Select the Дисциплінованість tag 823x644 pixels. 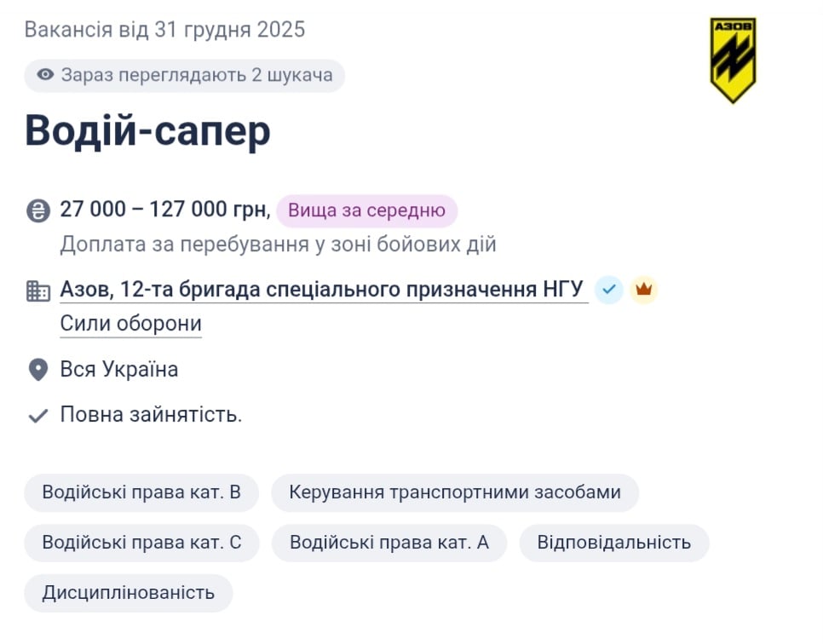[128, 593]
